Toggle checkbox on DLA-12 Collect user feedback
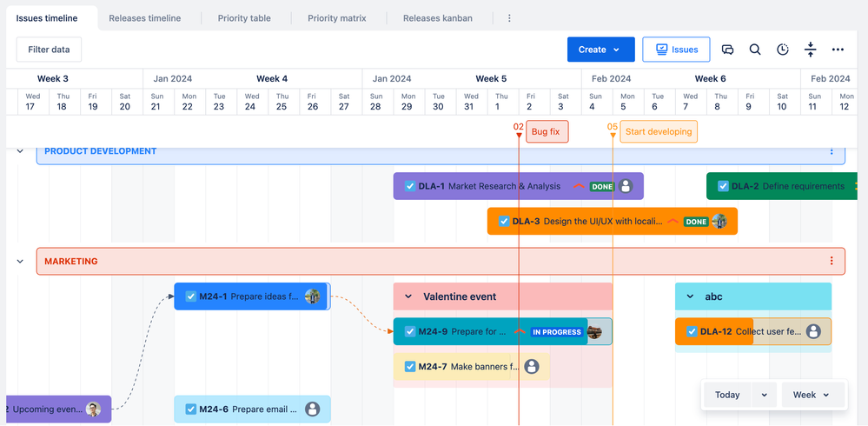The image size is (868, 426). coord(692,331)
